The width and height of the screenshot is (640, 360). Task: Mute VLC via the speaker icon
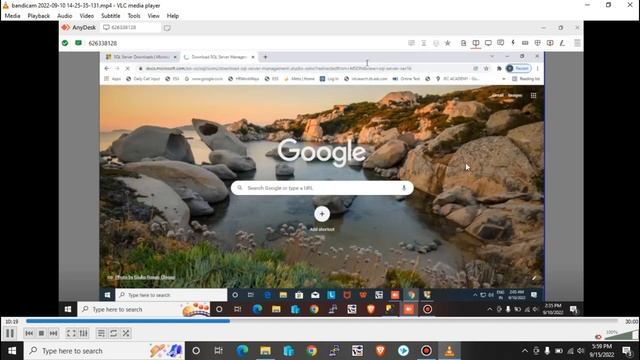click(598, 337)
